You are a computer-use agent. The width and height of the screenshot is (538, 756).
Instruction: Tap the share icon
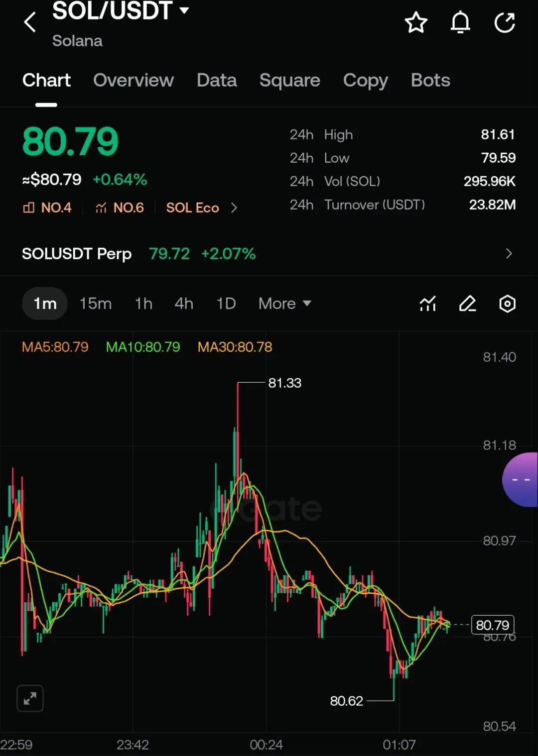coord(505,22)
